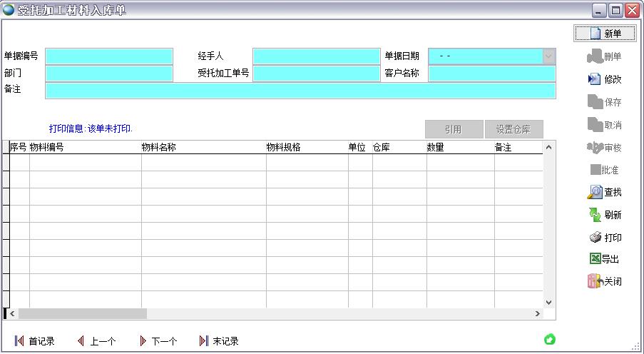Focus the 客户名称 text field

491,73
